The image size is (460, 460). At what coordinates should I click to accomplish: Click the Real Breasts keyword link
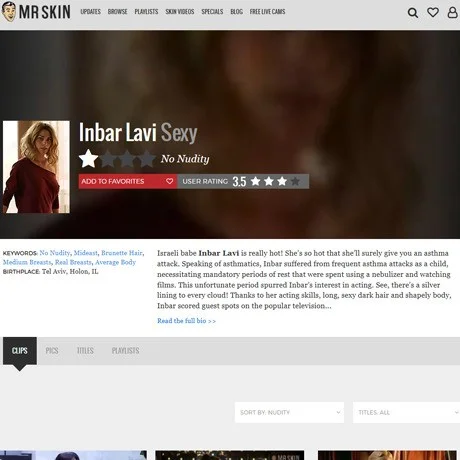pyautogui.click(x=73, y=262)
